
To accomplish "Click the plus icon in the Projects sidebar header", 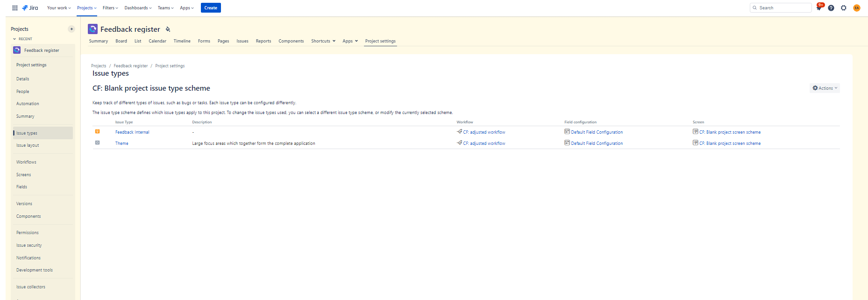I will point(71,29).
